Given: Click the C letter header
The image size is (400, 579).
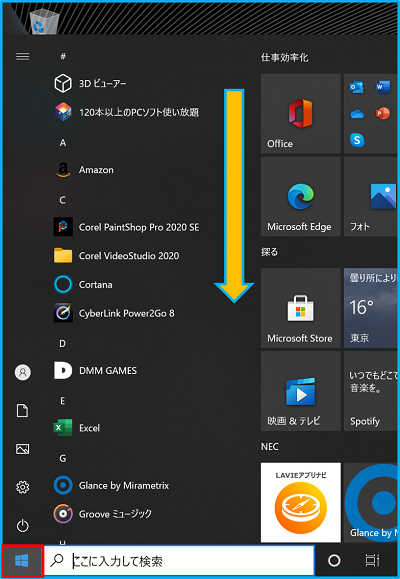Looking at the screenshot, I should (x=62, y=200).
